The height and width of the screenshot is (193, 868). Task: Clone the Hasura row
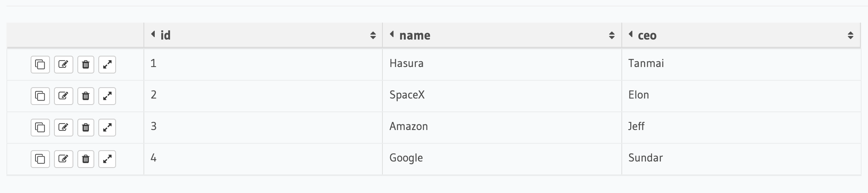click(40, 65)
